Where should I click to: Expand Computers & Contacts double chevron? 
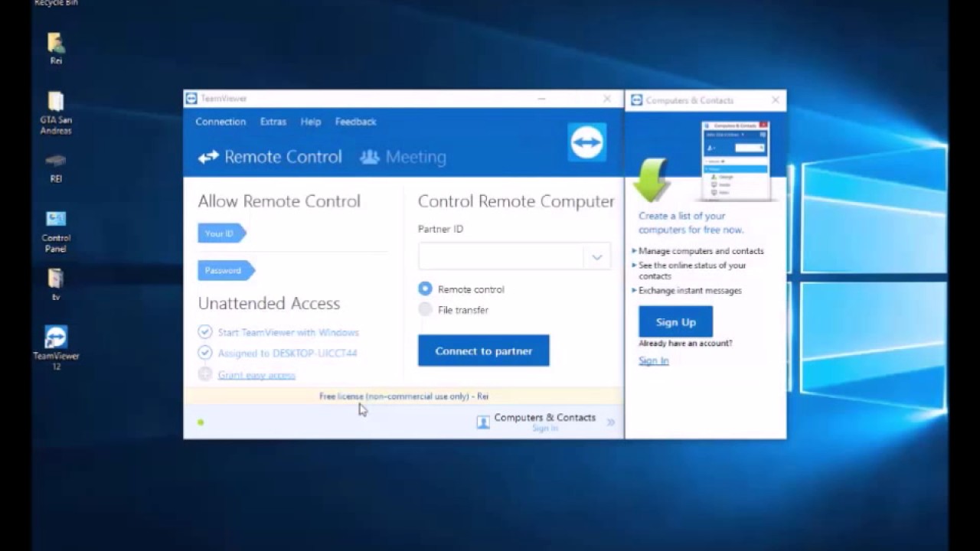click(611, 422)
